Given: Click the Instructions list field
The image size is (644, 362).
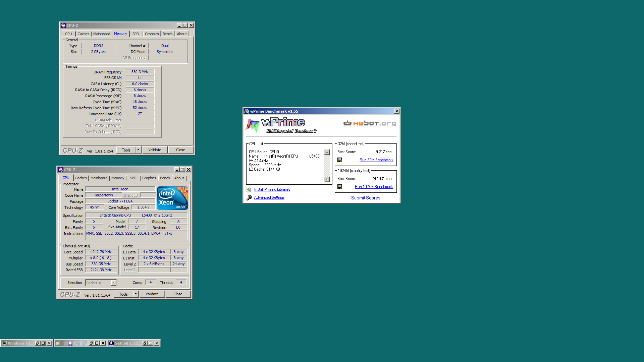Looking at the screenshot, I should (x=136, y=235).
